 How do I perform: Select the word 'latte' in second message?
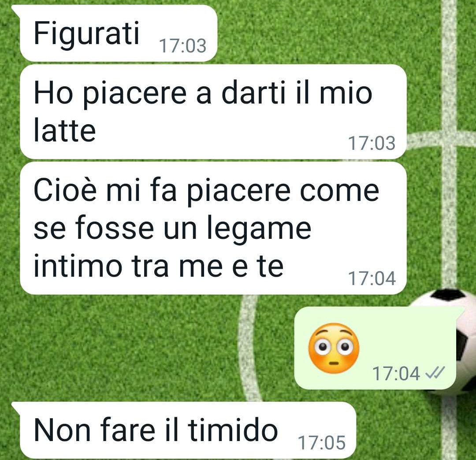point(65,130)
